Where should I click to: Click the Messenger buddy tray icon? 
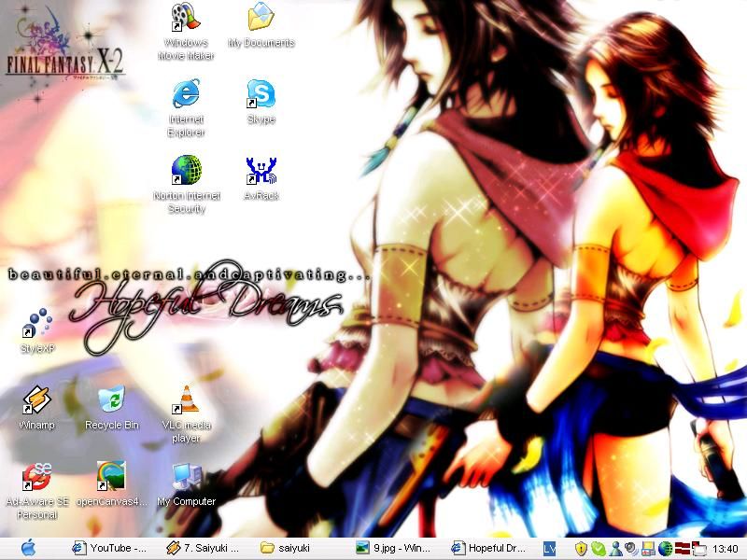point(615,549)
